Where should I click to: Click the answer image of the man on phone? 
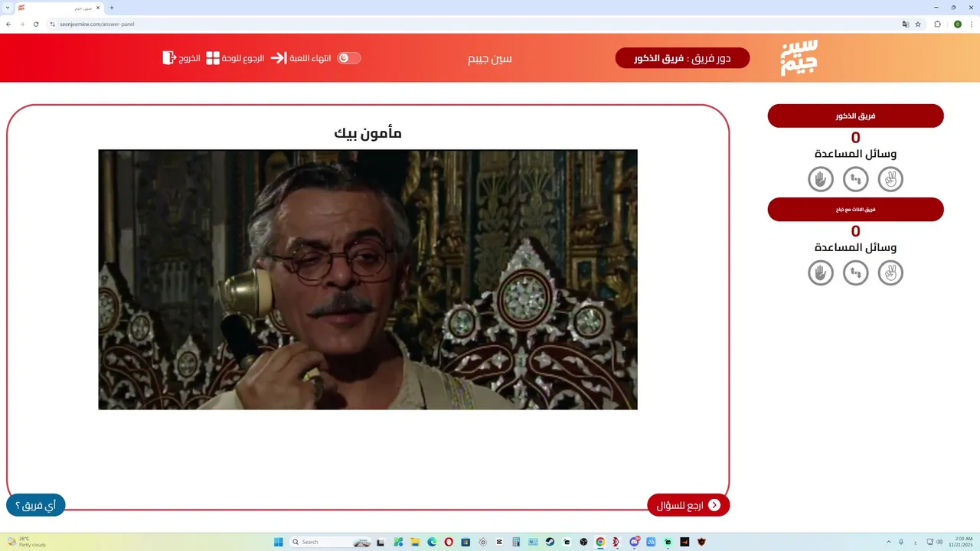(x=367, y=279)
